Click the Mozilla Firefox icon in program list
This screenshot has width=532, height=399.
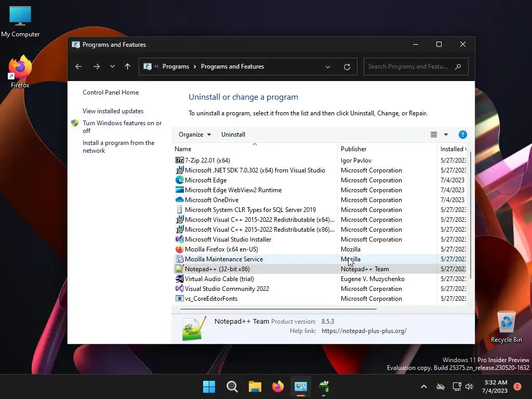tap(179, 249)
